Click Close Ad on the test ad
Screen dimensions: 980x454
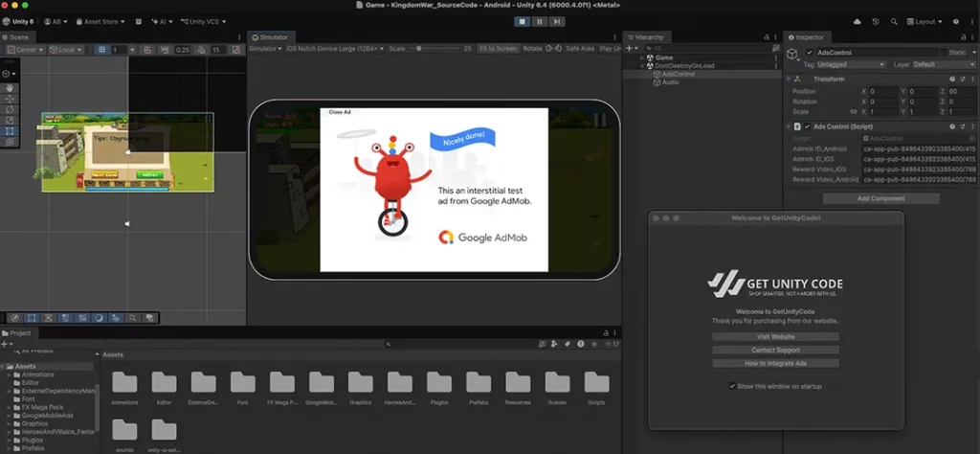click(340, 112)
